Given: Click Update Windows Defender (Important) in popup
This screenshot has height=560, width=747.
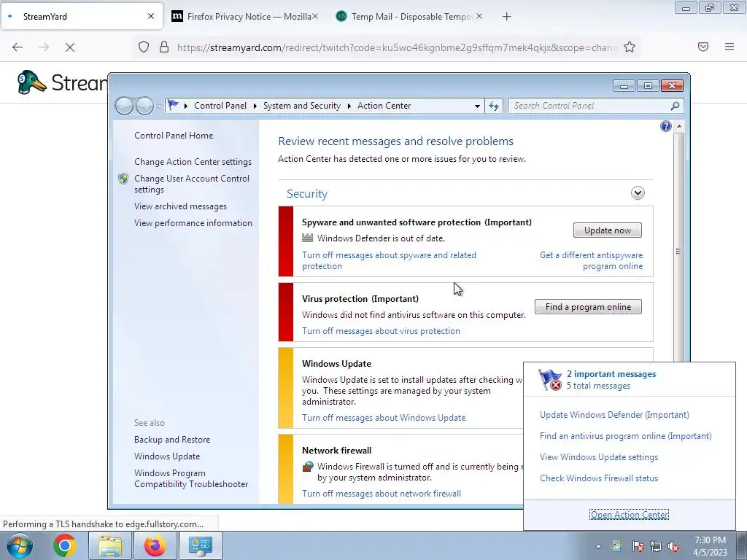Looking at the screenshot, I should pos(614,415).
